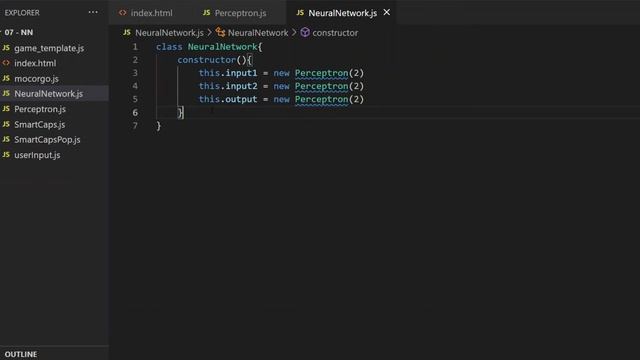Click 'Perceptron' on line 4
This screenshot has width=640, height=360.
pos(322,86)
